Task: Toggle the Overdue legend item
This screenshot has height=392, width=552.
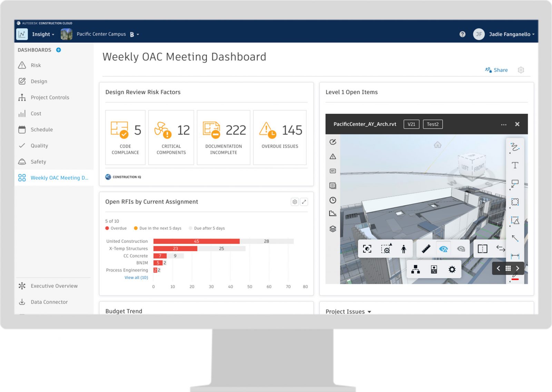Action: click(x=116, y=228)
